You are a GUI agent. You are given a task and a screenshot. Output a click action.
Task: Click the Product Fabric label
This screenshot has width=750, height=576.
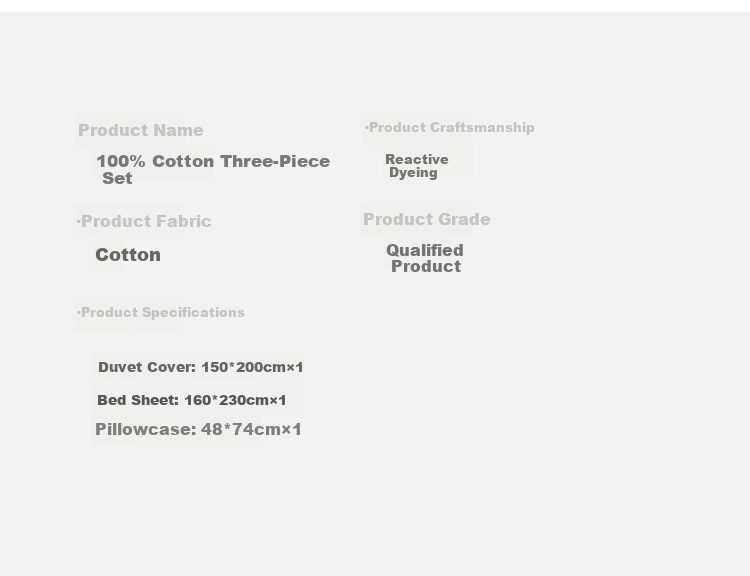[146, 221]
